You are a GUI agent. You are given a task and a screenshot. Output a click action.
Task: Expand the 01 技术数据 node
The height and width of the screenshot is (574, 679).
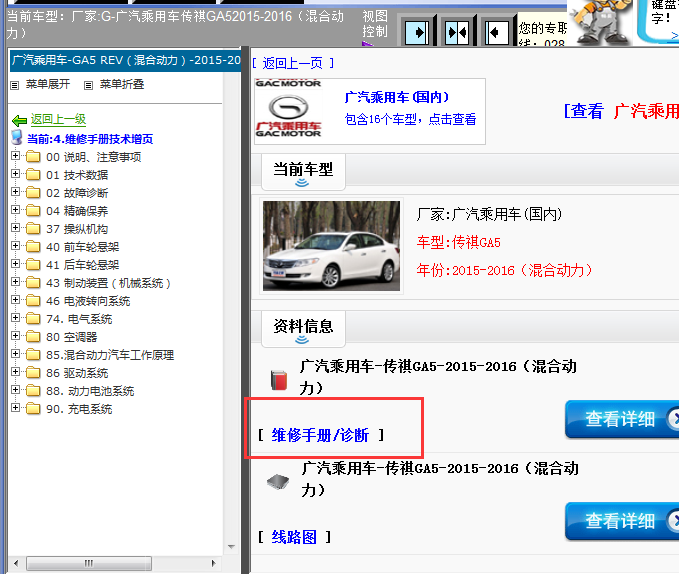pyautogui.click(x=16, y=174)
